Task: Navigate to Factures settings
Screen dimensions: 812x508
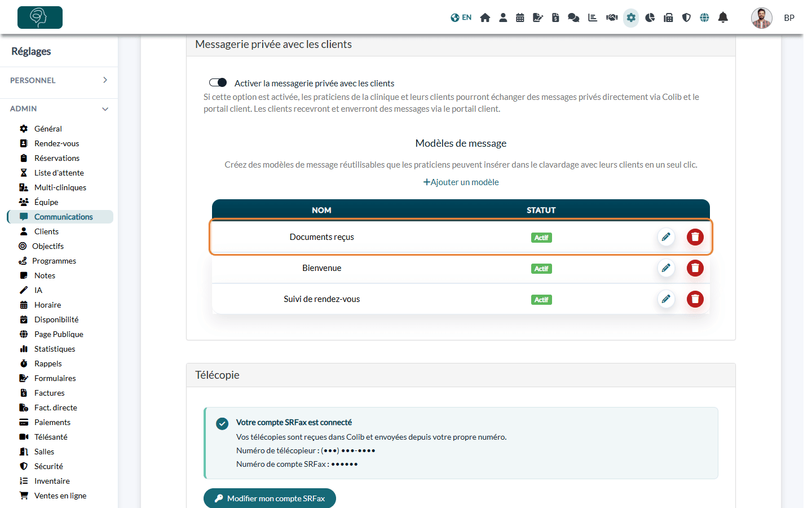Action: pyautogui.click(x=49, y=393)
